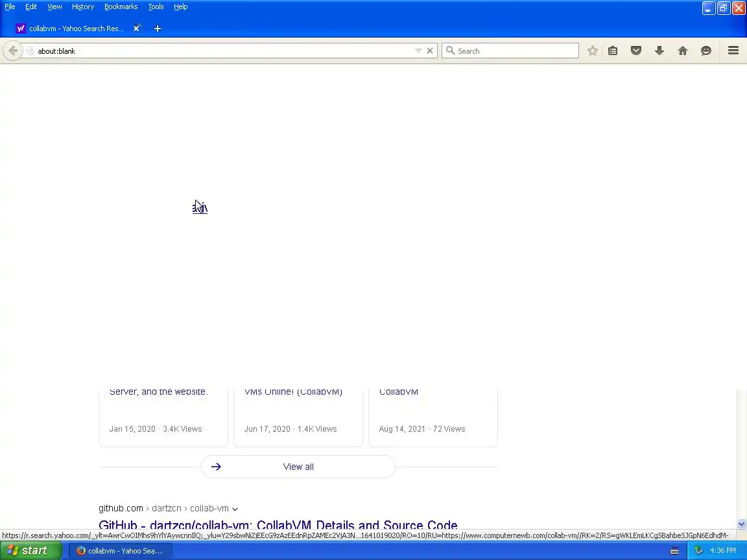
Task: Bookmark this page with the star icon
Action: coord(592,51)
